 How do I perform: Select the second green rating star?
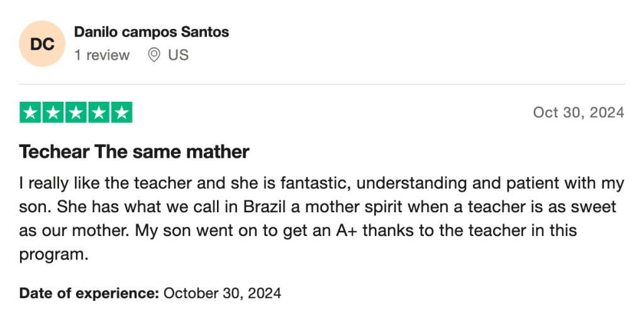(x=53, y=112)
